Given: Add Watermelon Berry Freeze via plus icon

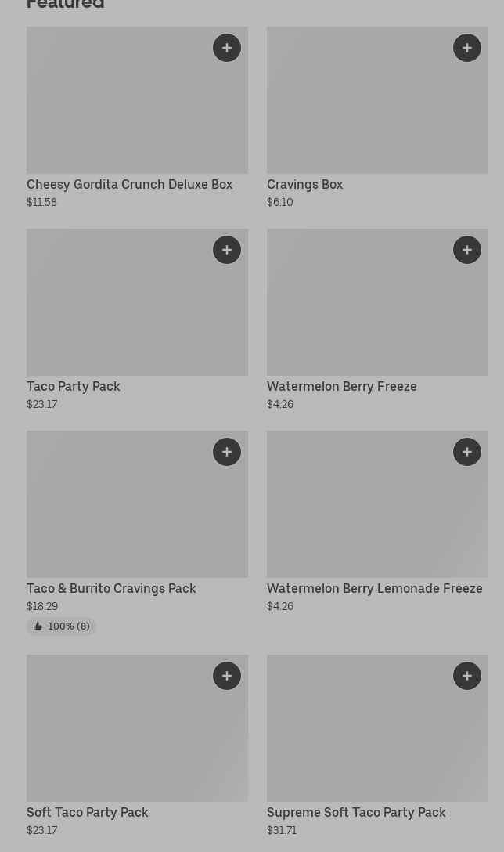Looking at the screenshot, I should pyautogui.click(x=467, y=250).
